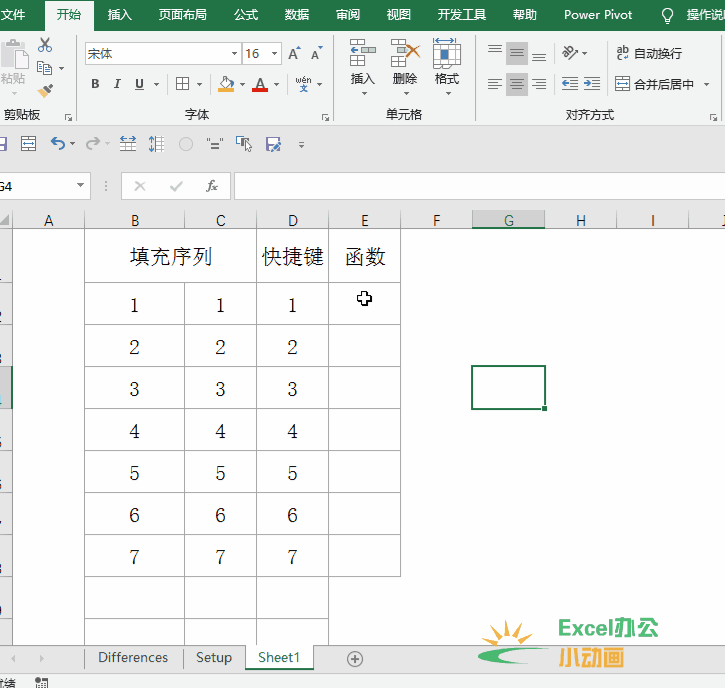Click the Copy icon in clipboard group
This screenshot has height=688, width=725.
[x=44, y=68]
